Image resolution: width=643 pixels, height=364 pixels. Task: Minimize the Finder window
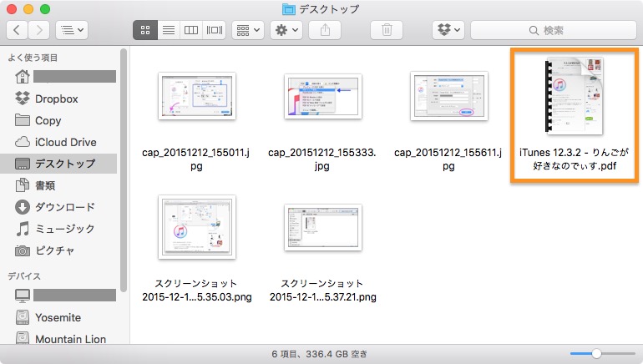28,9
